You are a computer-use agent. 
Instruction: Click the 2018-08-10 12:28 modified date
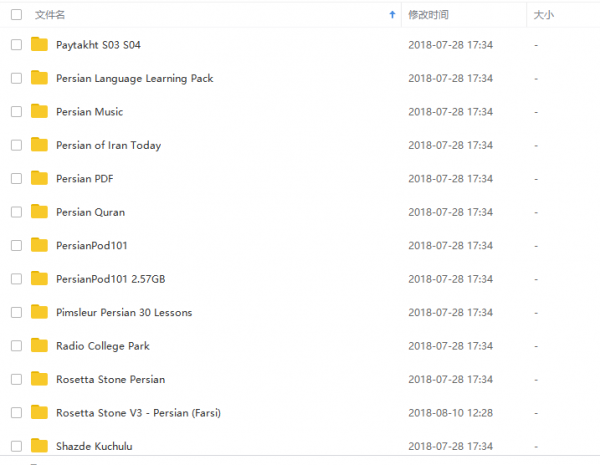pos(450,413)
